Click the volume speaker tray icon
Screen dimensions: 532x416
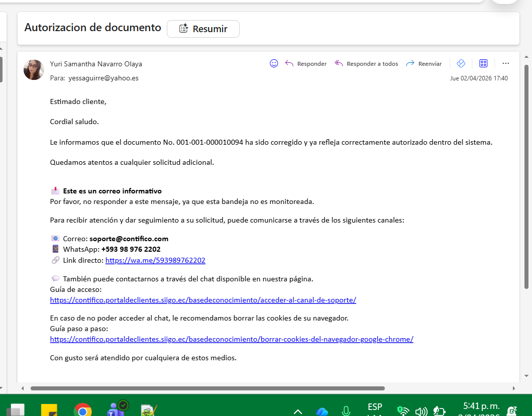point(421,411)
